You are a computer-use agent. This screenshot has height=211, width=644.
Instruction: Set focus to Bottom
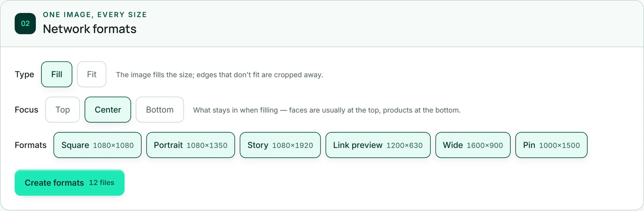[x=160, y=110]
